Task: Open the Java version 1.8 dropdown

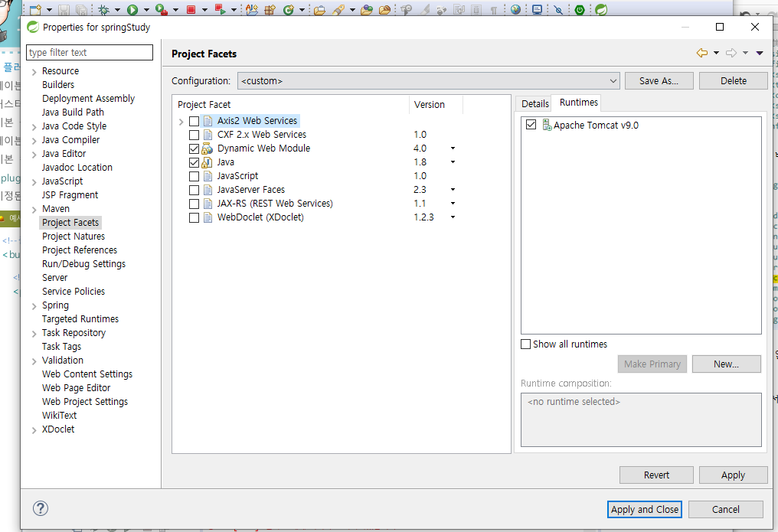Action: point(453,162)
